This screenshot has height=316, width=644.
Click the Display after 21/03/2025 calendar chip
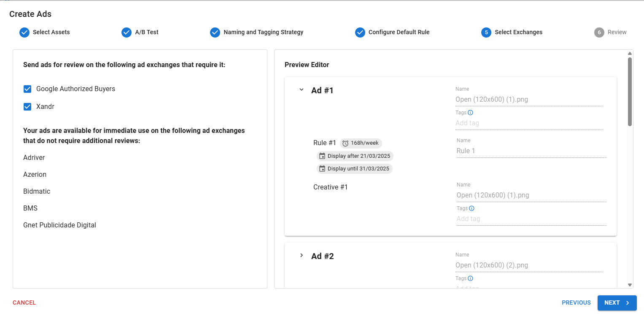point(355,156)
